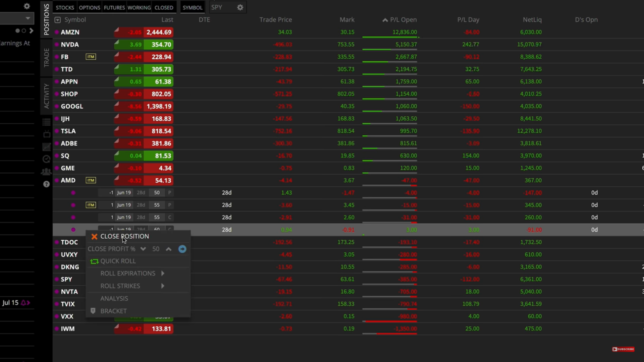Click IWM P/L Open bar showing -1,350.00
The image size is (644, 362).
(x=390, y=334)
